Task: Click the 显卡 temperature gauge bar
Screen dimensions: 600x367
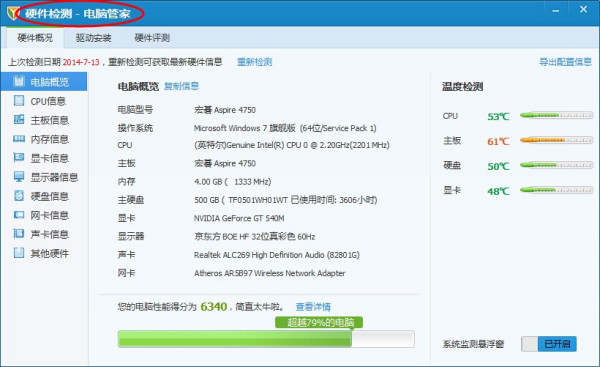Action: 556,190
